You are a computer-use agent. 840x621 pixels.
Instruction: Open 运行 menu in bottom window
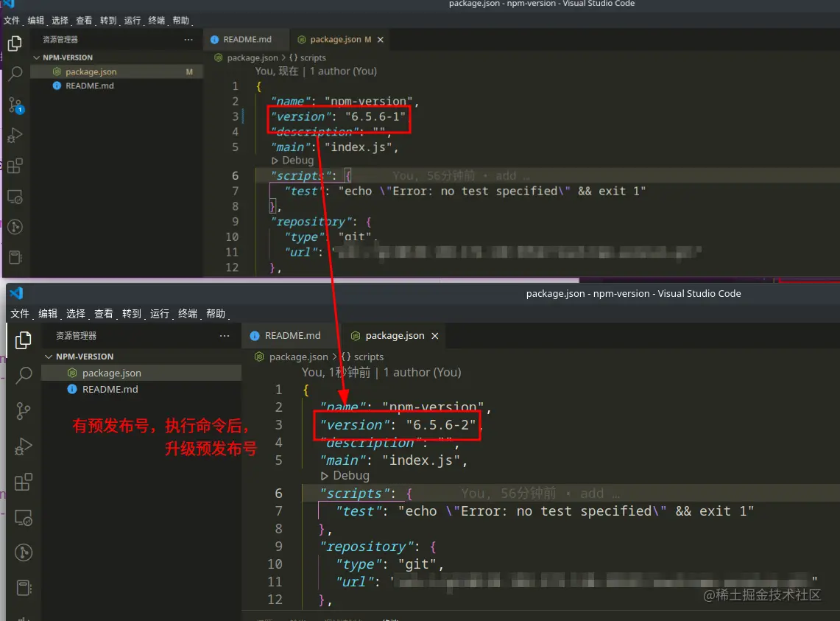coord(160,314)
